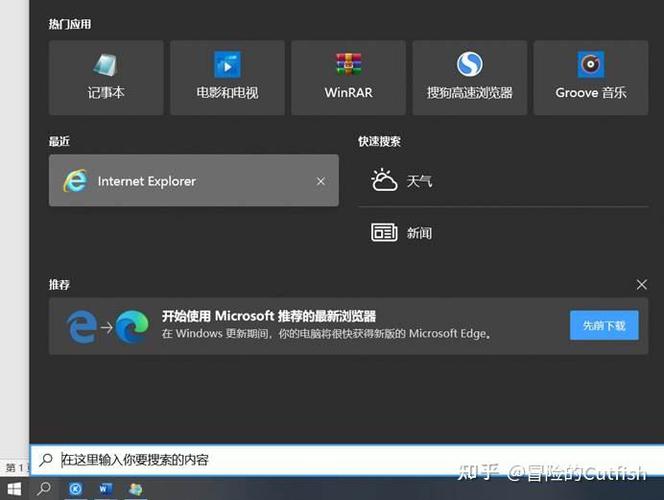Viewport: 664px width, 500px height.
Task: Open Internet Explorer from recent list
Action: click(x=194, y=181)
